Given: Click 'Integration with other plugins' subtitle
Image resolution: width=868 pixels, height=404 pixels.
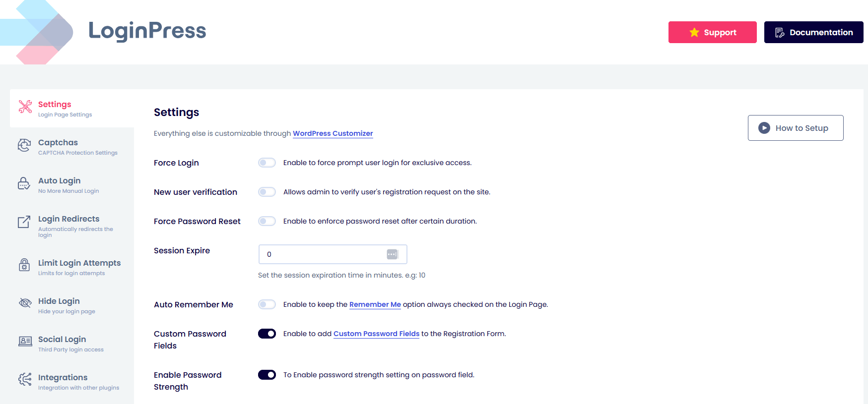Looking at the screenshot, I should (x=78, y=388).
